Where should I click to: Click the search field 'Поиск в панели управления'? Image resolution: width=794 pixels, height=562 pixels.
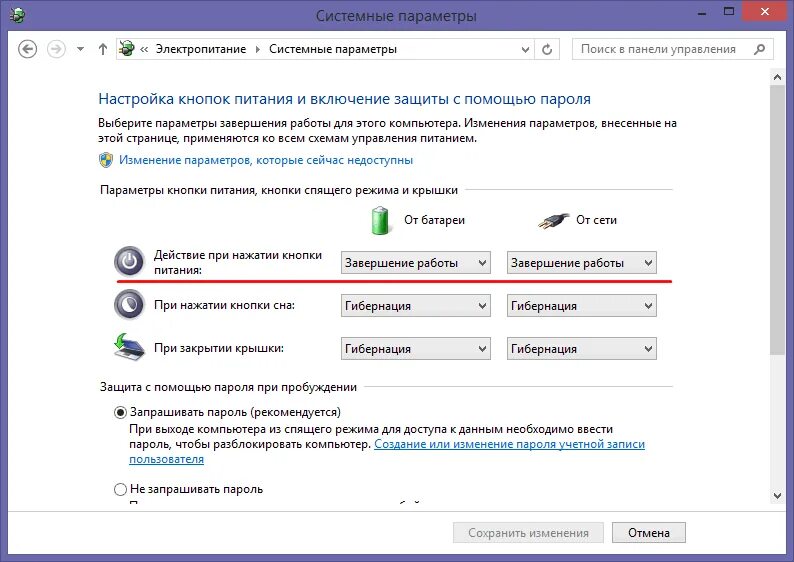point(663,49)
